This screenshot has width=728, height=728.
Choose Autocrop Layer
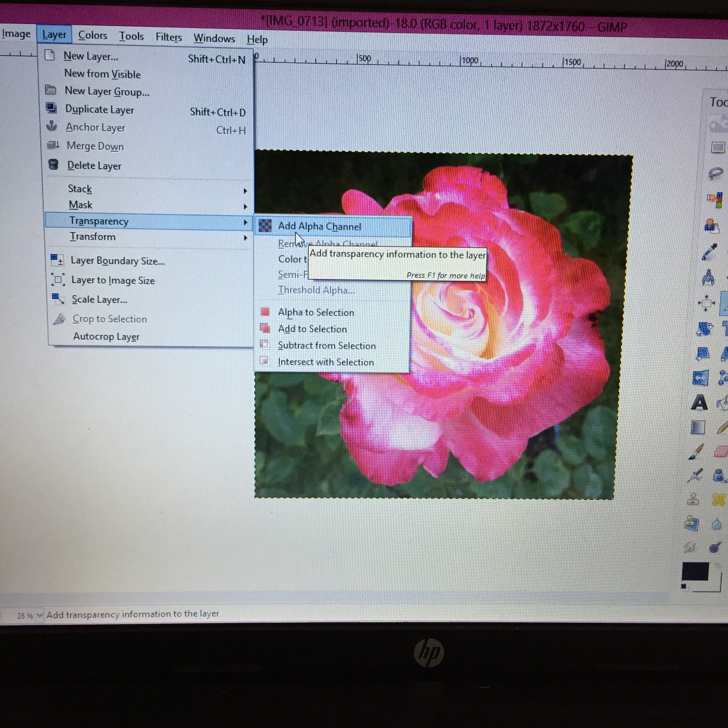coord(151,337)
